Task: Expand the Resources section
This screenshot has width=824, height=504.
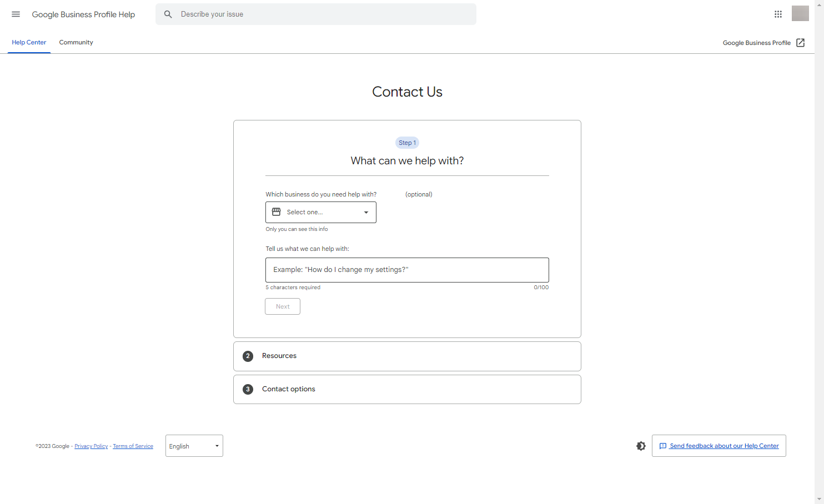Action: 407,356
